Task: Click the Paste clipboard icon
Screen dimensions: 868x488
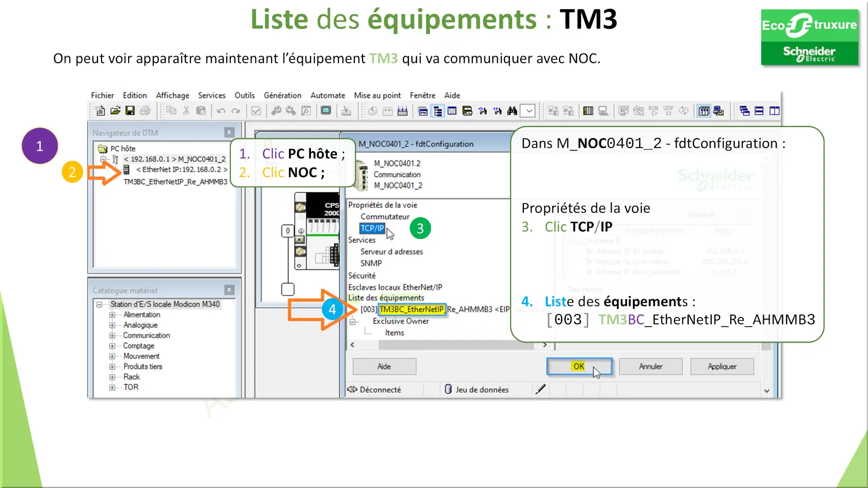Action: tap(201, 111)
